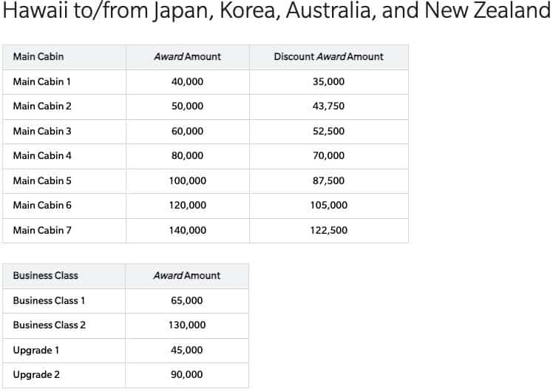This screenshot has height=392, width=553.
Task: Click the 43,750 discount cell
Action: (328, 106)
